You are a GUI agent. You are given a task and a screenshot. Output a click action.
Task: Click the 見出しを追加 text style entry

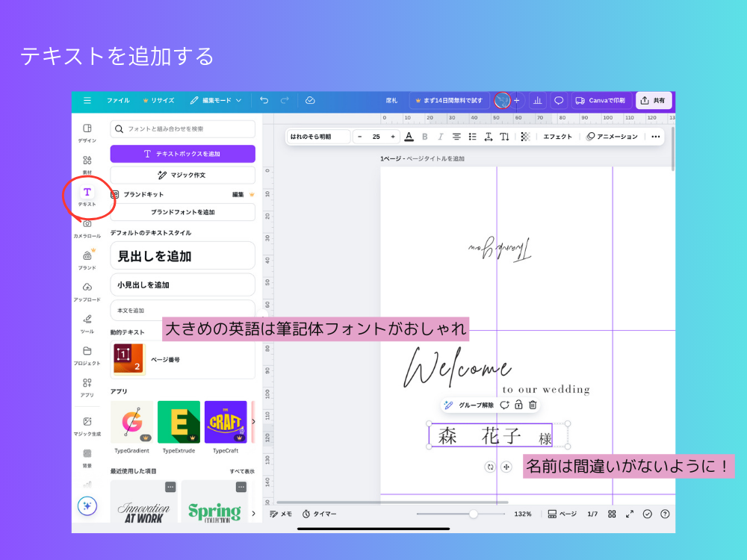(x=182, y=255)
